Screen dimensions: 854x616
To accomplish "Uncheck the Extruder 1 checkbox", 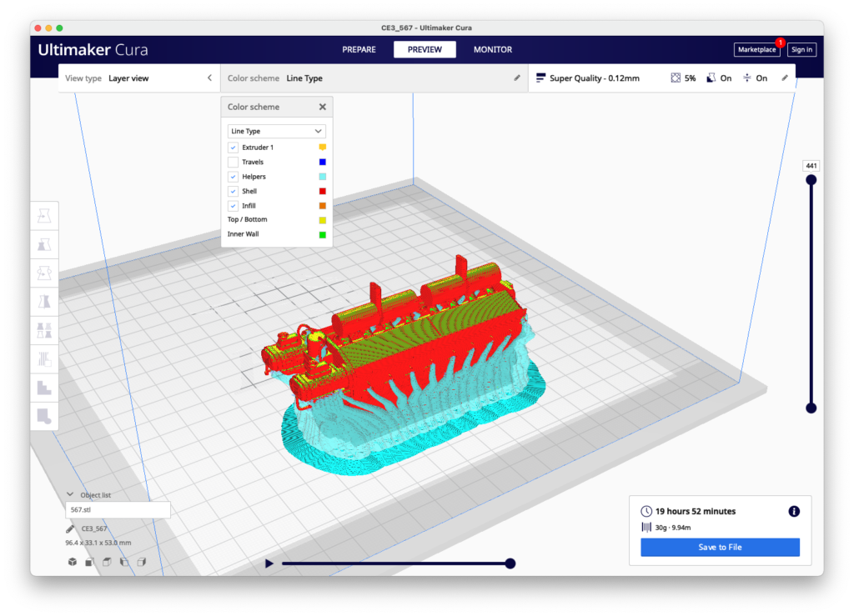I will pyautogui.click(x=234, y=148).
